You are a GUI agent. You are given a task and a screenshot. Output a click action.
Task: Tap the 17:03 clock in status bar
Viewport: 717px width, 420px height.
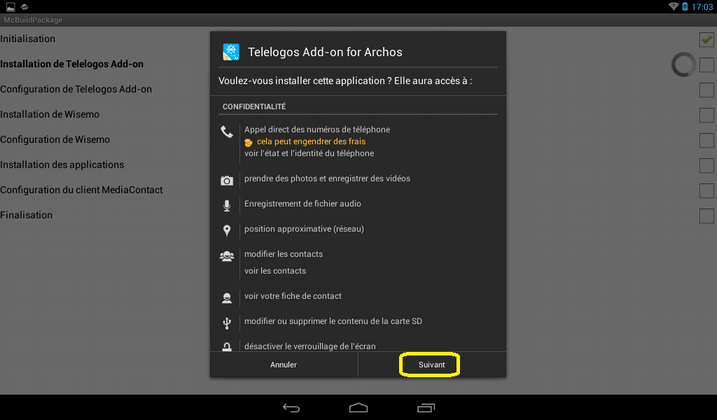(702, 7)
